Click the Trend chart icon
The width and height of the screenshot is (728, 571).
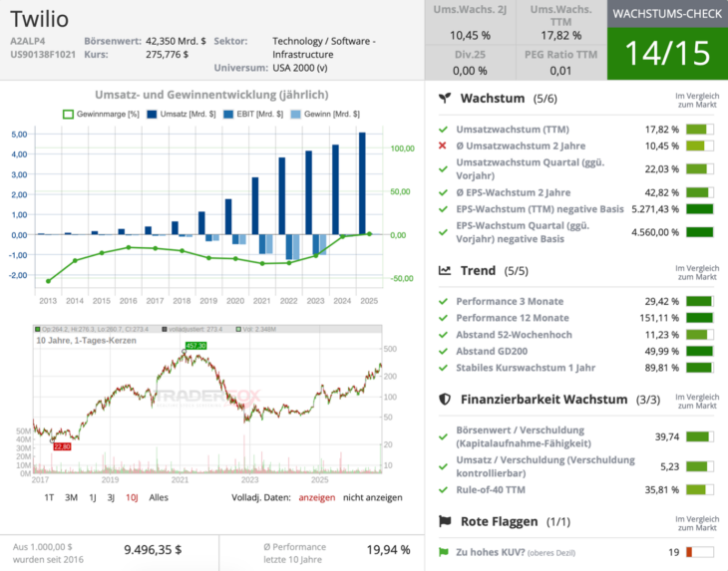click(445, 270)
